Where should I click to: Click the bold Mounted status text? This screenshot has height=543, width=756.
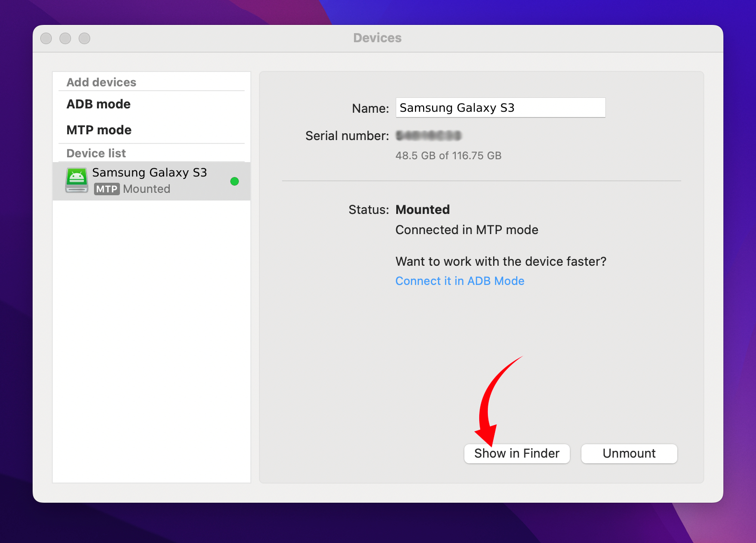pos(423,210)
